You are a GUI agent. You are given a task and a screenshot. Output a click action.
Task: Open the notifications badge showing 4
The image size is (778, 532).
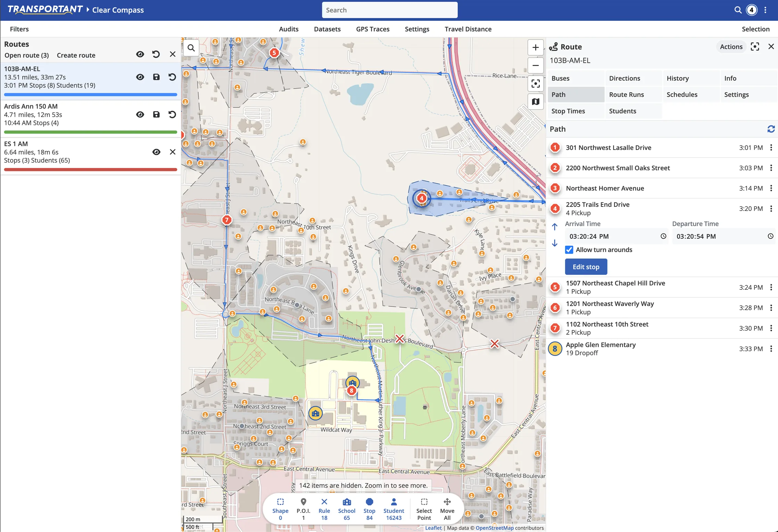(x=752, y=10)
